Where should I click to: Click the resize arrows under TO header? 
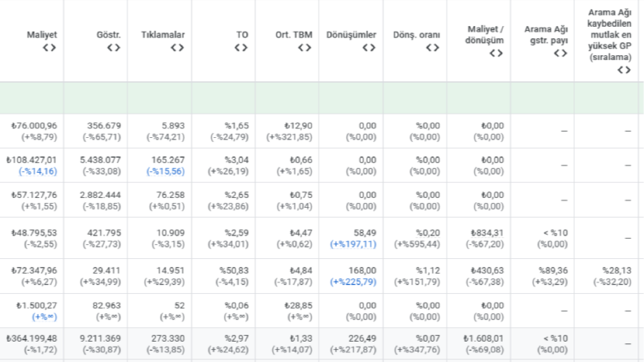pyautogui.click(x=241, y=48)
